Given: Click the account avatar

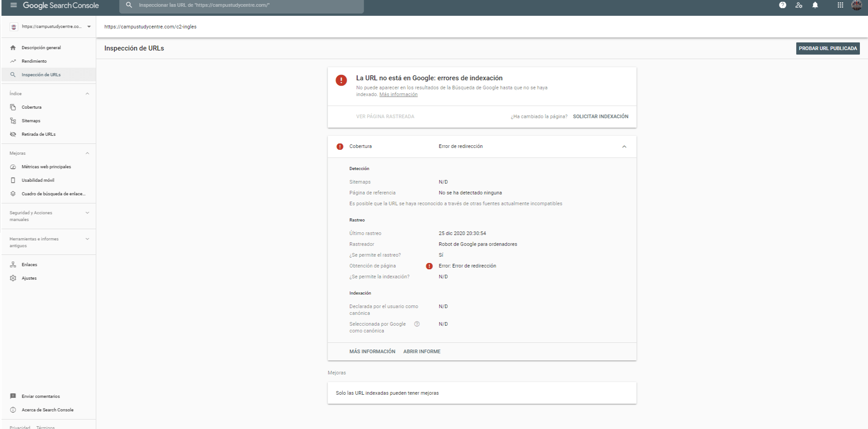Looking at the screenshot, I should [x=856, y=5].
